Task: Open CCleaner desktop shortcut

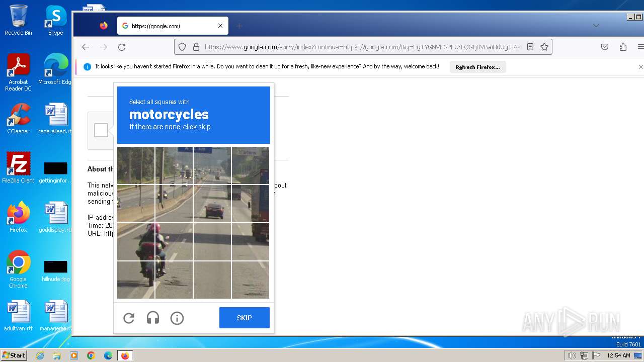Action: [18, 119]
